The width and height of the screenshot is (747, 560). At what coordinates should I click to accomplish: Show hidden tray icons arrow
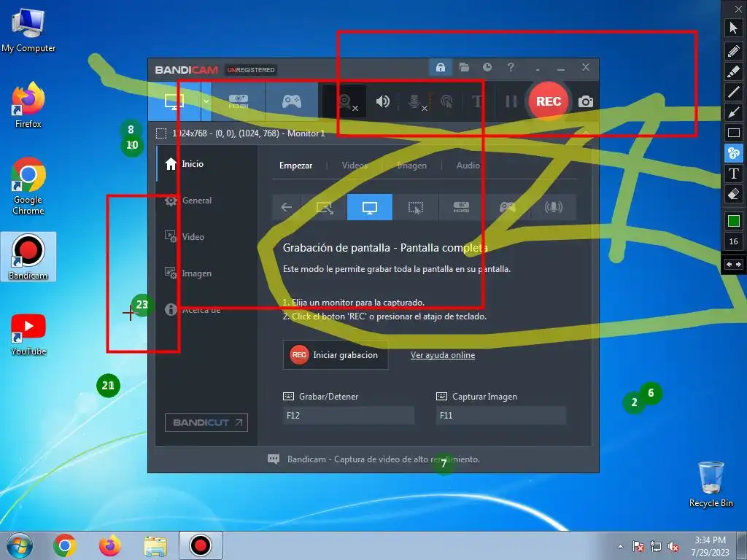pos(620,547)
